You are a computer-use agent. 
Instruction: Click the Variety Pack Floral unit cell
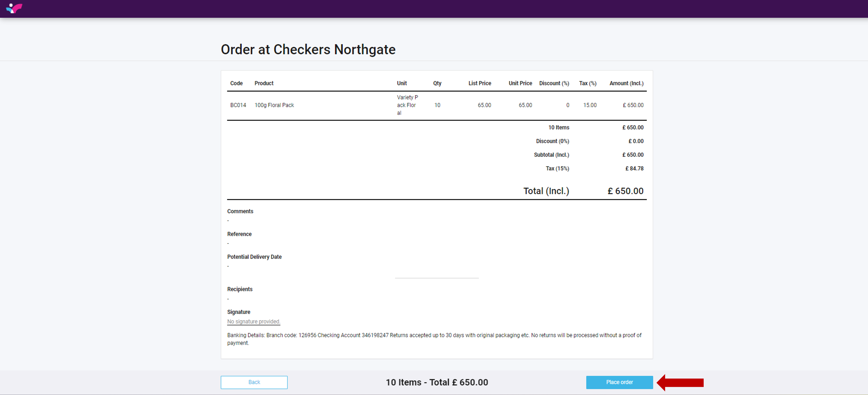(407, 105)
